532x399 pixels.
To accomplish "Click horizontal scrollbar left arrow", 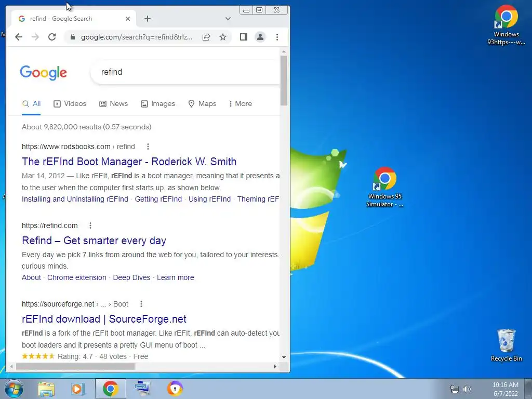I will point(11,366).
